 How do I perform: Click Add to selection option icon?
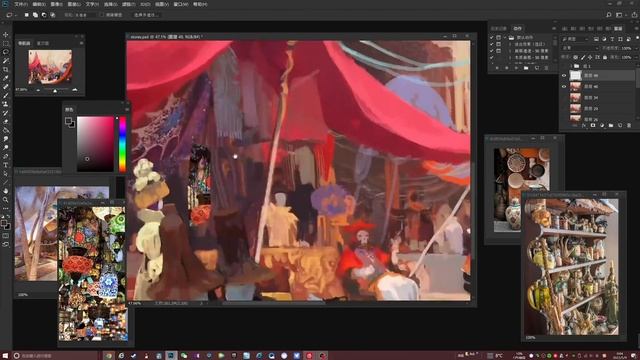36,15
